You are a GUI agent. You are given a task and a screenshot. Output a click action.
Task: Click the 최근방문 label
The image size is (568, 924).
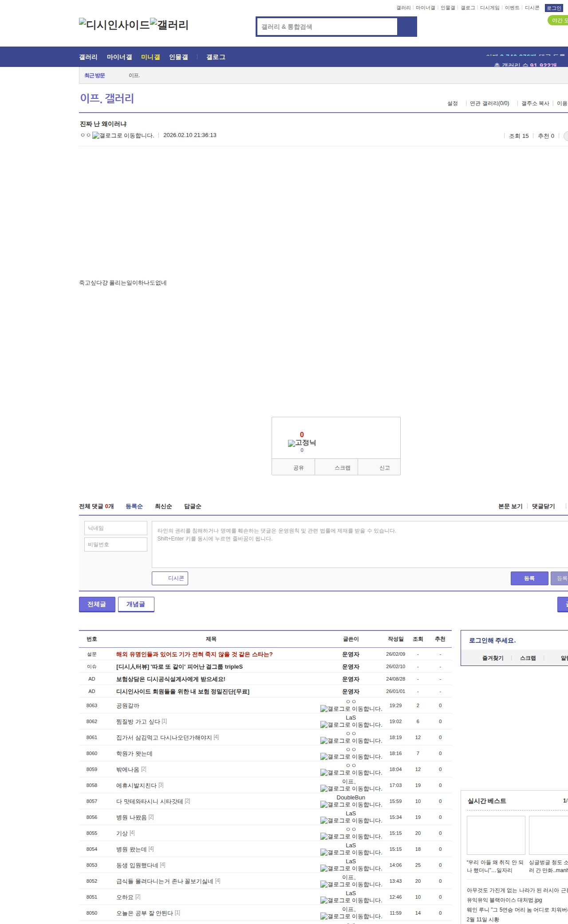[x=95, y=76]
